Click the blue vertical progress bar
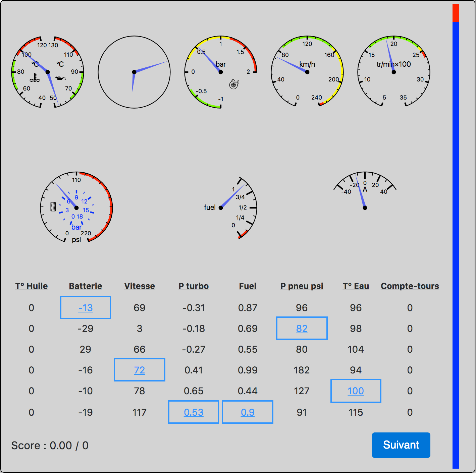The height and width of the screenshot is (473, 476). click(456, 245)
